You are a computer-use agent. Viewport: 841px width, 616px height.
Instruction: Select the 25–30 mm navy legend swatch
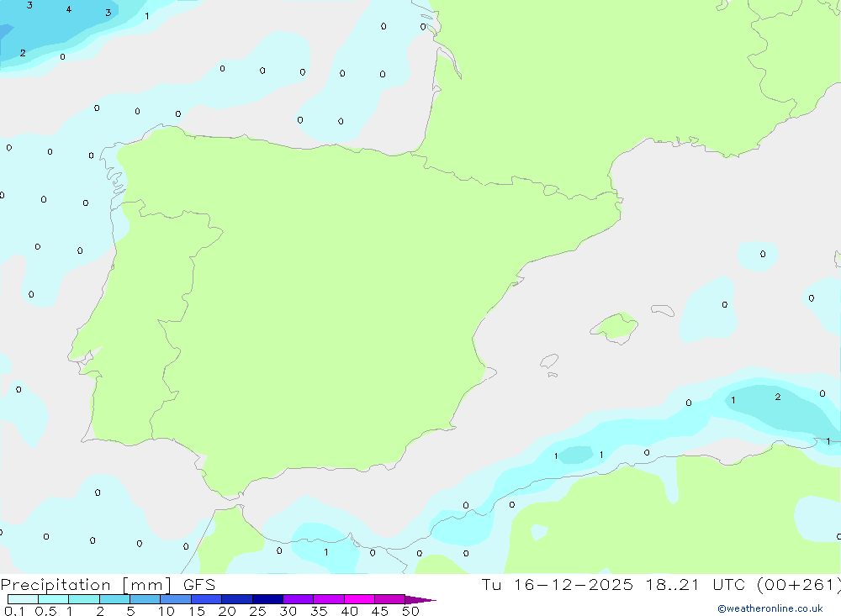coord(267,599)
